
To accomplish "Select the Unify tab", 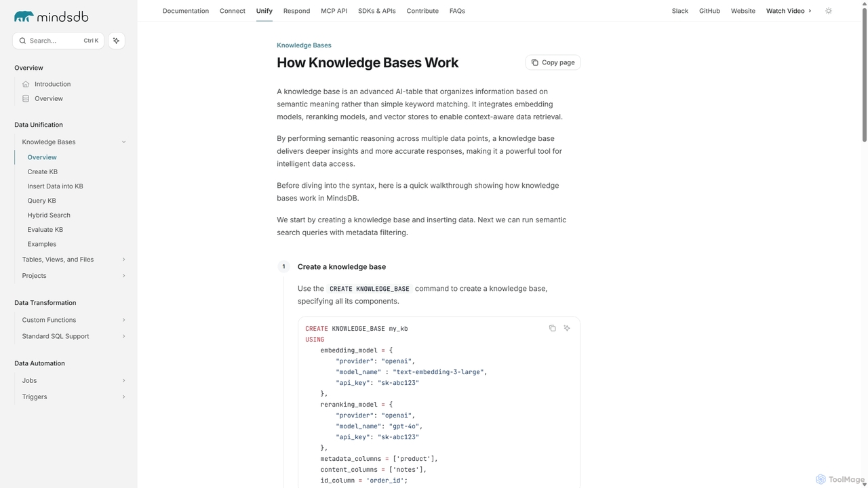I will 264,11.
